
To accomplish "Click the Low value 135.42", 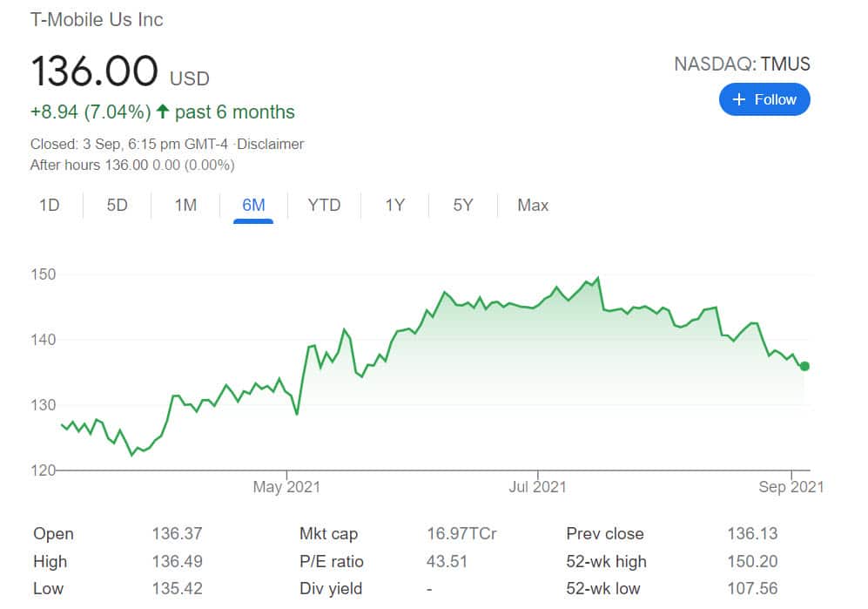I will [177, 588].
